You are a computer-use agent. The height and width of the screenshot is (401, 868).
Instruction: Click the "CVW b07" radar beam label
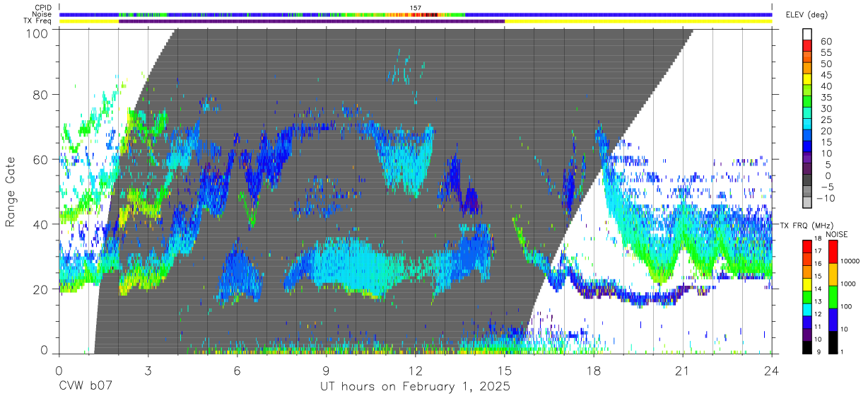(x=84, y=387)
